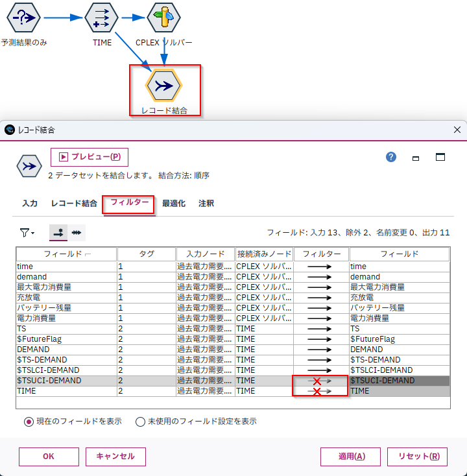Switch to the レコード結合 tab
The height and width of the screenshot is (476, 467).
pos(74,204)
